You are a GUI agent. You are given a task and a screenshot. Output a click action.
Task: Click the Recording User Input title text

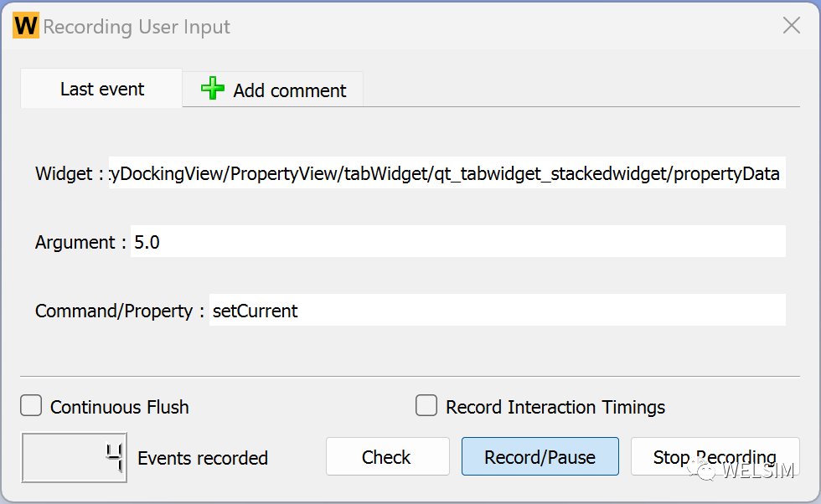(137, 27)
